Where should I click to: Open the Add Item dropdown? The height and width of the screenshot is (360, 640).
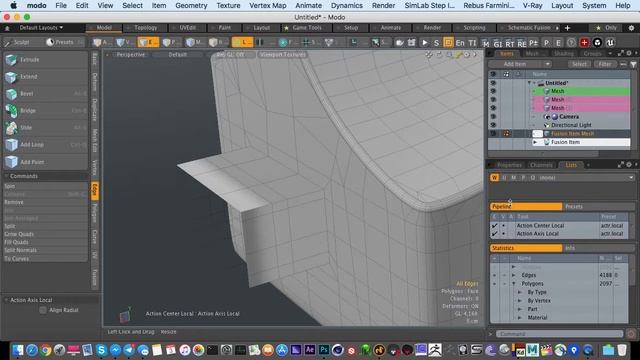pos(520,64)
